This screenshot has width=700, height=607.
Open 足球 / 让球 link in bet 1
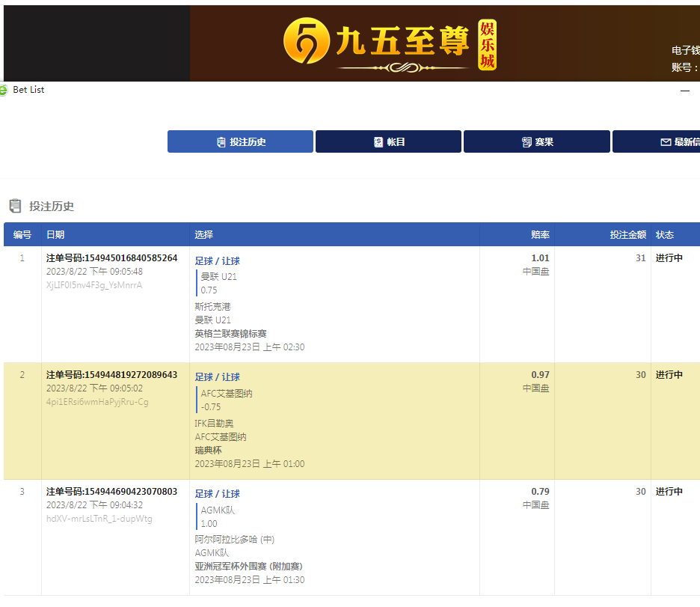pos(218,261)
